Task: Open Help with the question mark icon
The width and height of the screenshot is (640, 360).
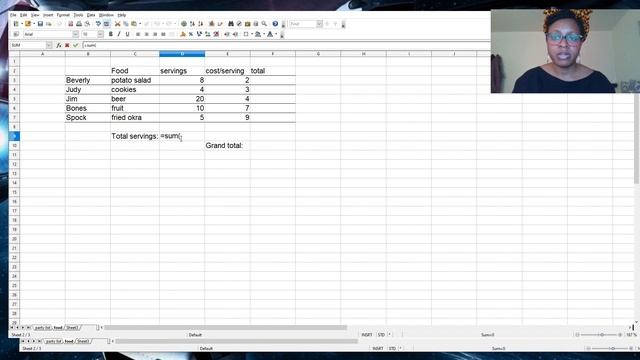Action: click(275, 24)
